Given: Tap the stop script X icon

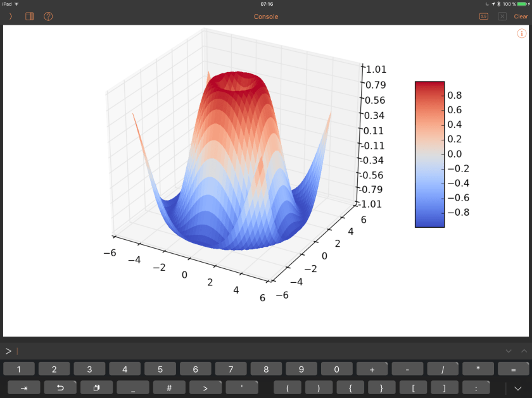Looking at the screenshot, I should (x=502, y=16).
